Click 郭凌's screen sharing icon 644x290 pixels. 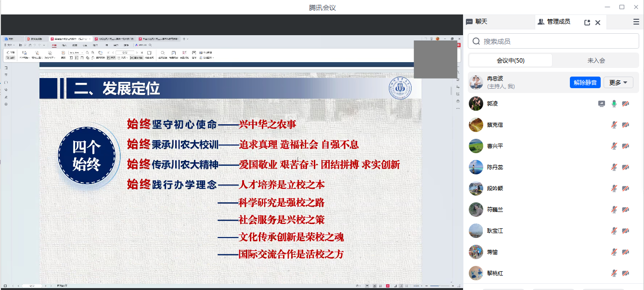tap(602, 104)
